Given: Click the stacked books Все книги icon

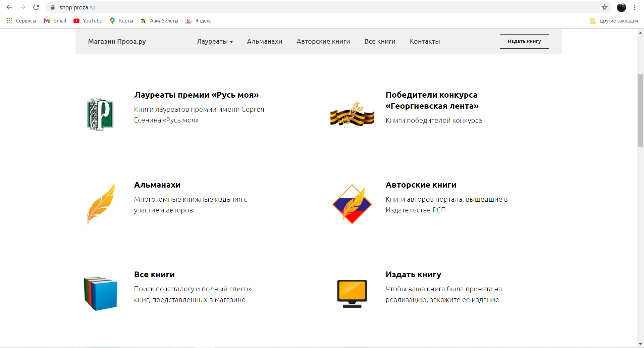Looking at the screenshot, I should [101, 294].
